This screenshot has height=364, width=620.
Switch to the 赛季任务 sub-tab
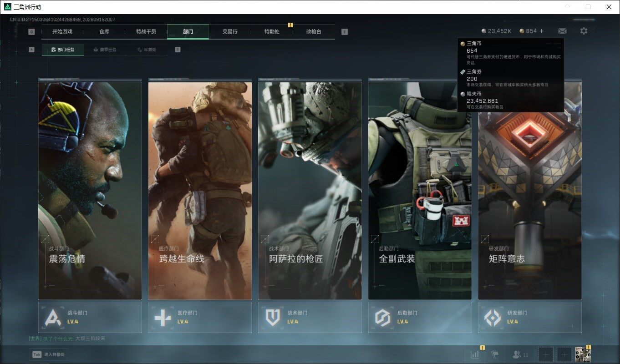tap(105, 50)
